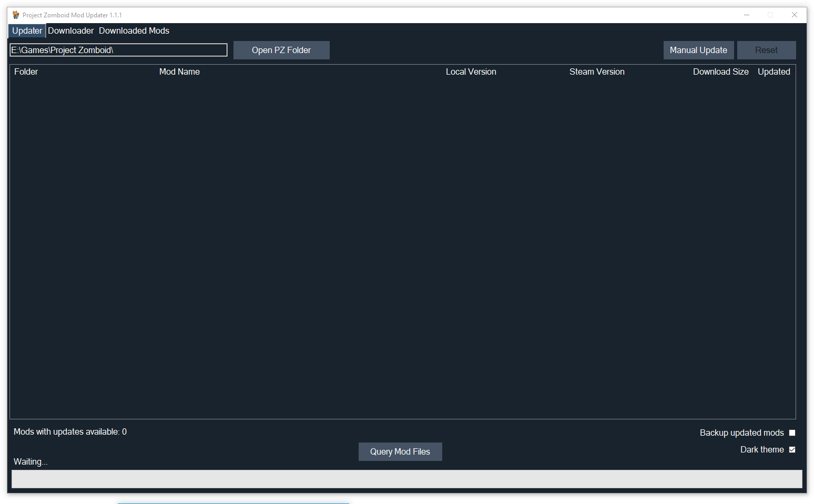Click the Project Zomboid folder path field
The height and width of the screenshot is (504, 814).
(119, 50)
